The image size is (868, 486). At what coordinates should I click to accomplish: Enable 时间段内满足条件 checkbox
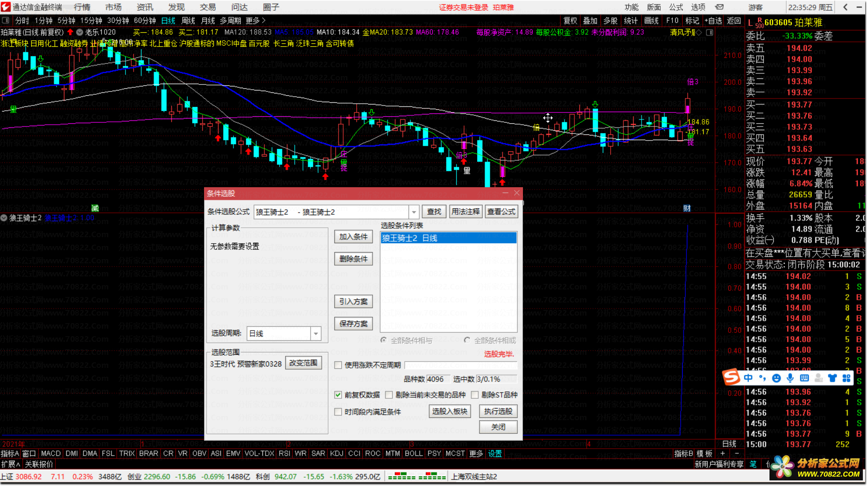click(x=338, y=412)
